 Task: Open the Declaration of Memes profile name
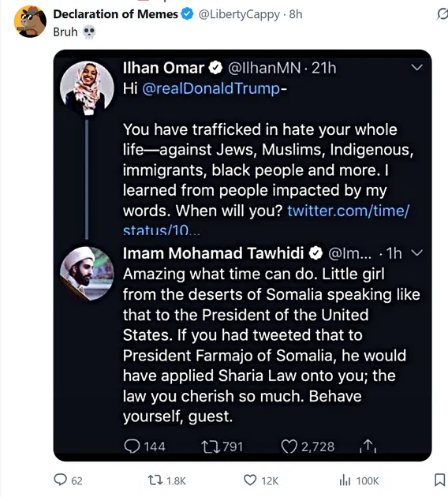click(116, 14)
